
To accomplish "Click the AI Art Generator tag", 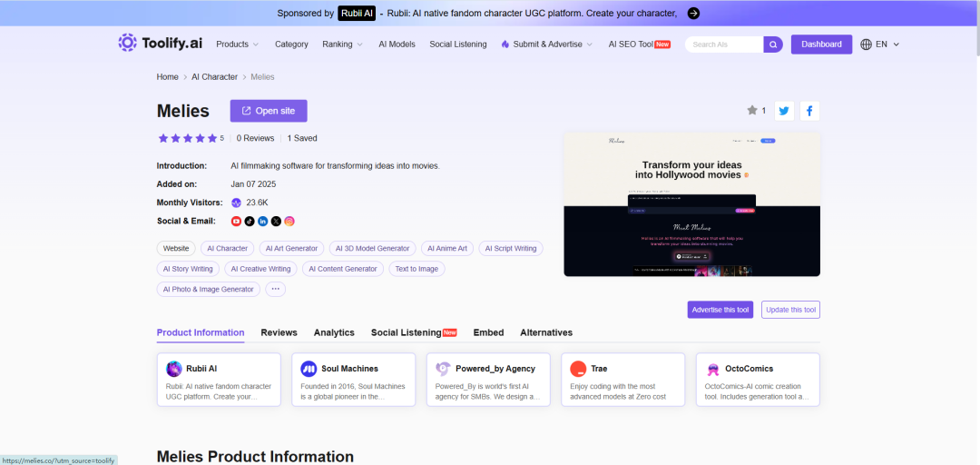I will pyautogui.click(x=292, y=249).
